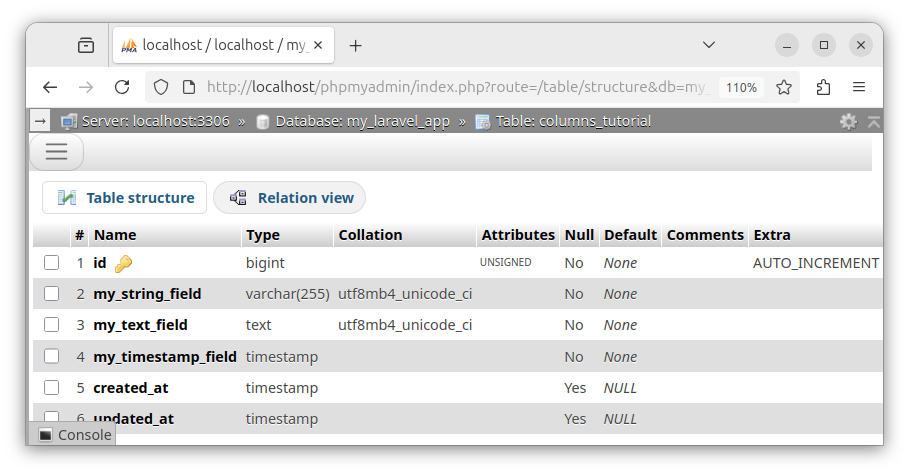This screenshot has height=474, width=909.
Task: Expand the hamburger top menu
Action: pos(57,152)
